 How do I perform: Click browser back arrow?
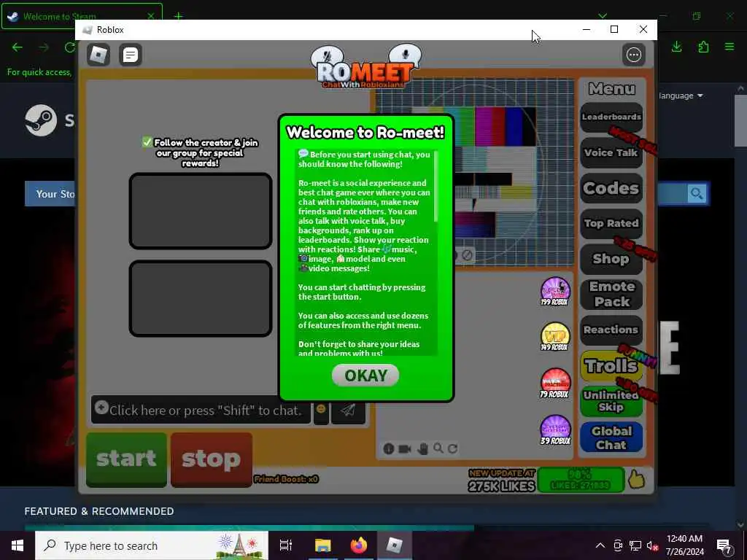click(18, 47)
